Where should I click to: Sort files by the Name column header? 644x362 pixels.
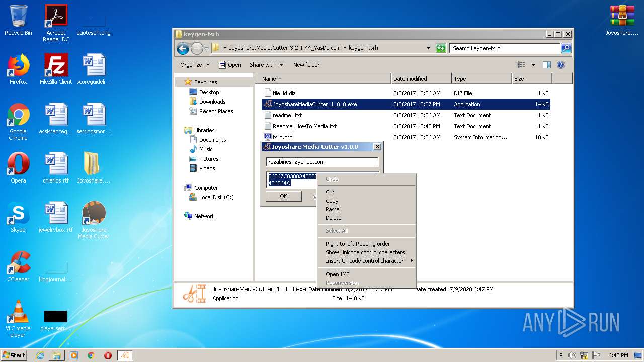(x=323, y=79)
